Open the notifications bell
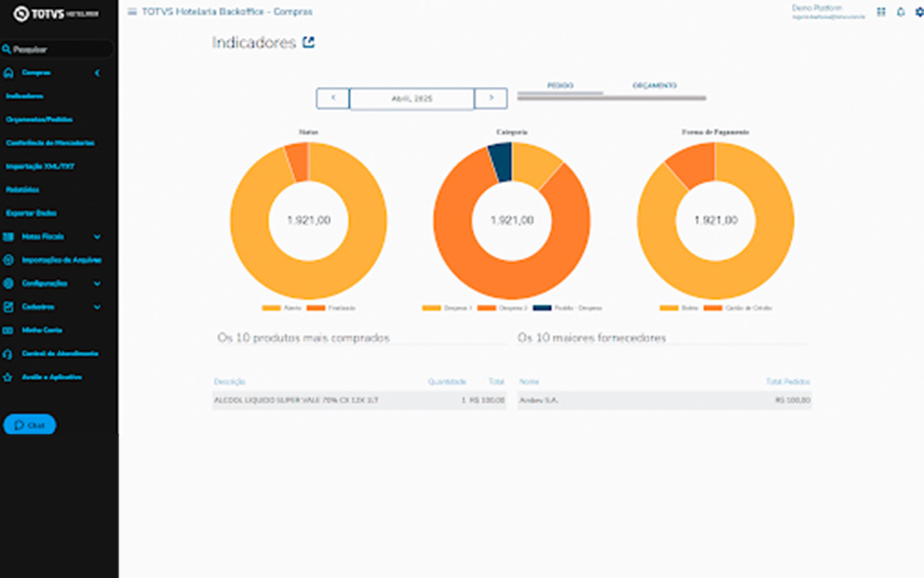924x578 pixels. point(900,12)
